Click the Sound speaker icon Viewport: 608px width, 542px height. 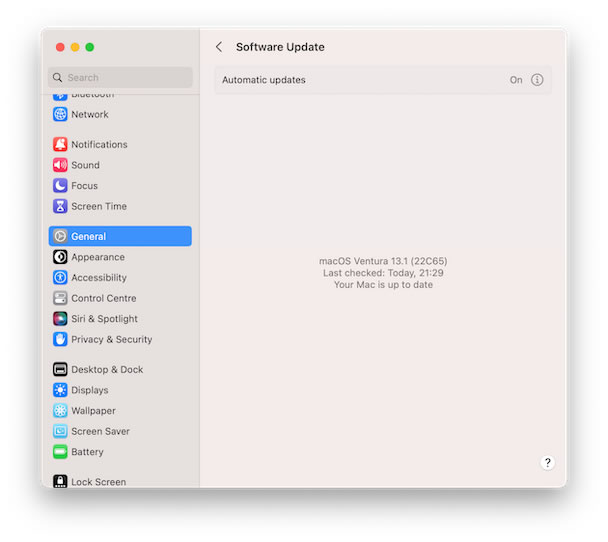[x=60, y=165]
